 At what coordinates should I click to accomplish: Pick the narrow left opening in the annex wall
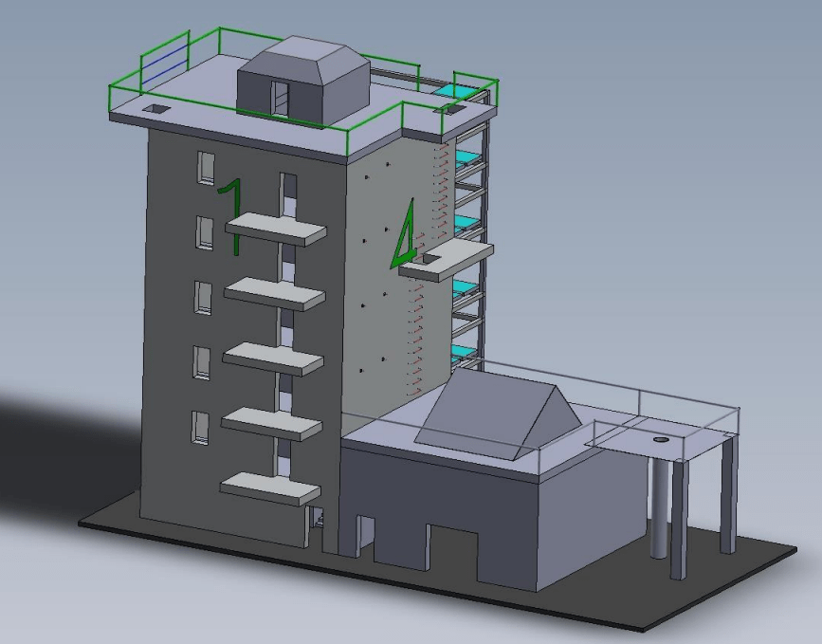pyautogui.click(x=366, y=538)
